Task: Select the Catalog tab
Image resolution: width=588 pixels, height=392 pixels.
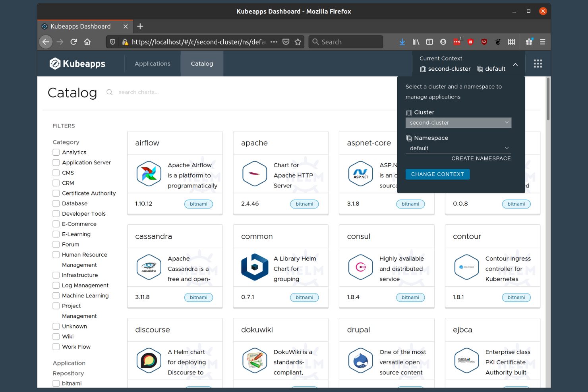Action: click(x=202, y=64)
